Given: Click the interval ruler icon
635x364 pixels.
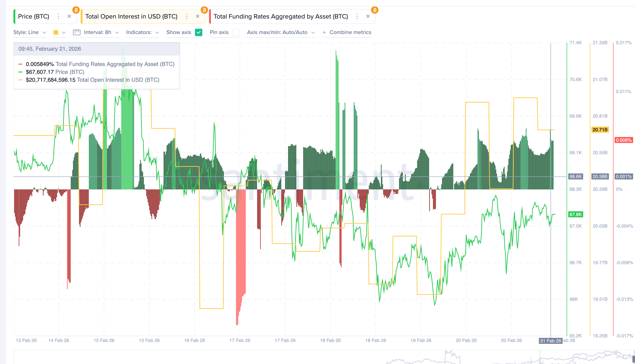Looking at the screenshot, I should [76, 32].
